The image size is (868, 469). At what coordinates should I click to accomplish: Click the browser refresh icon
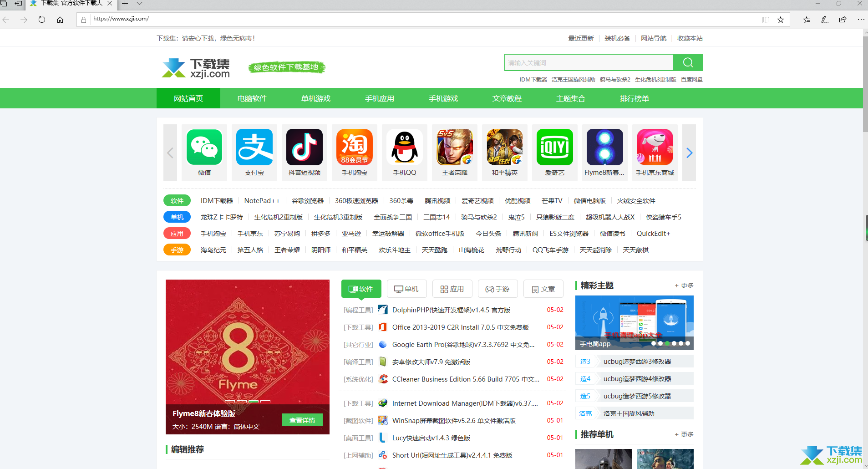click(x=42, y=20)
